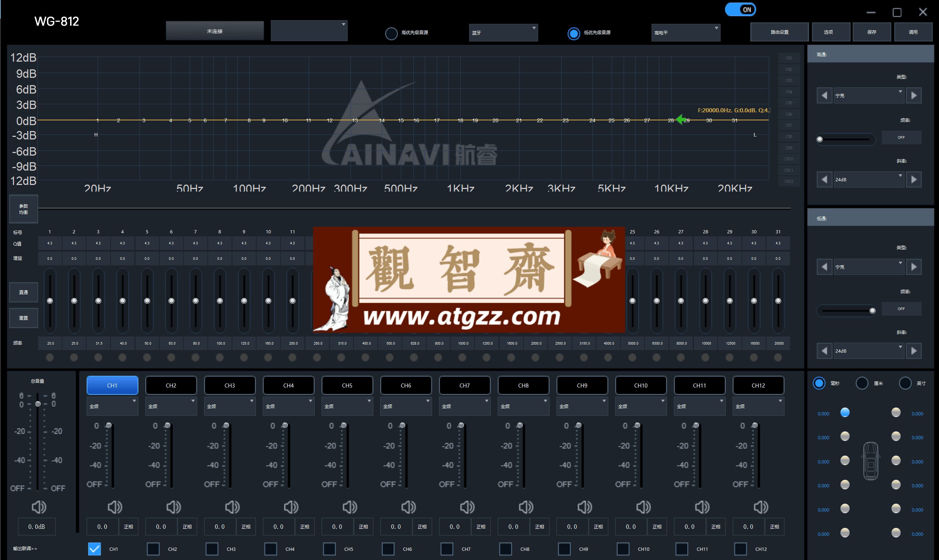Check the CH2 output link checkbox
The image size is (939, 560).
(x=153, y=549)
